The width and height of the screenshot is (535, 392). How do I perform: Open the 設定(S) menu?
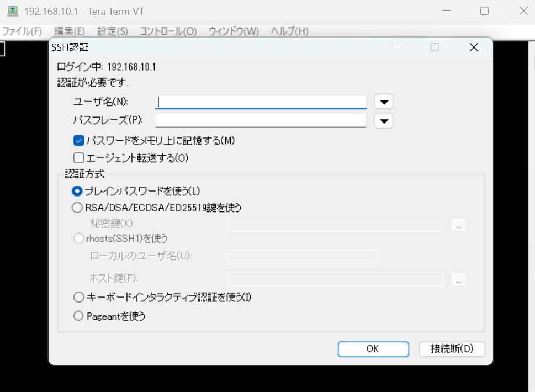point(113,31)
